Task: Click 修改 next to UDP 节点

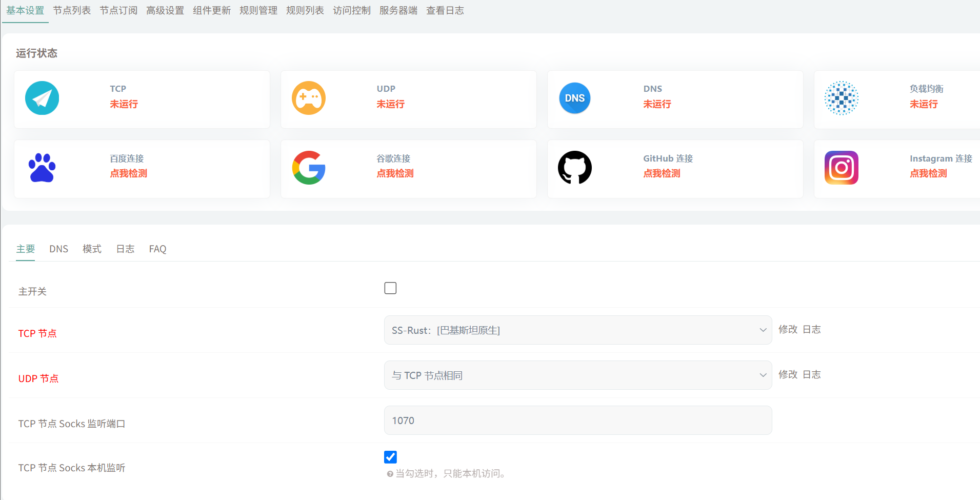Action: click(788, 374)
